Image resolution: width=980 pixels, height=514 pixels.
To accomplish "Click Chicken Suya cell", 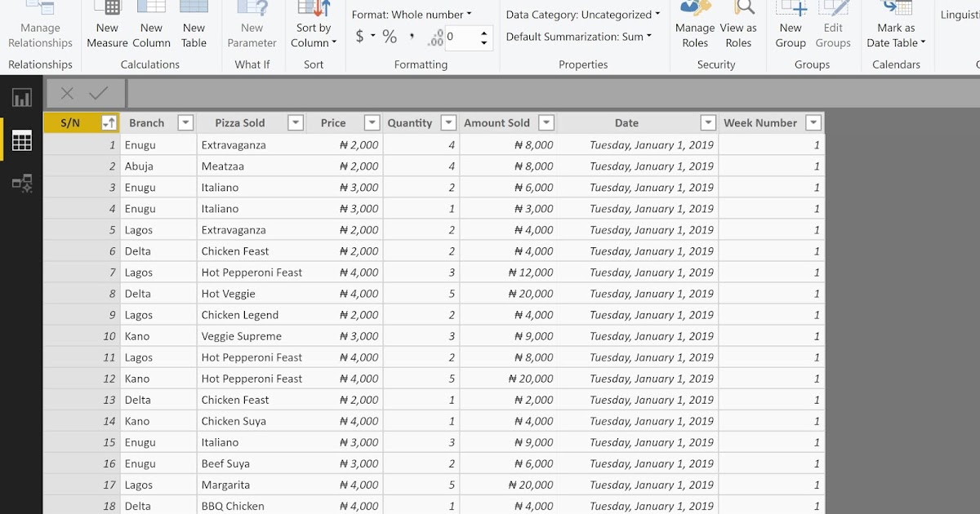I will tap(252, 421).
